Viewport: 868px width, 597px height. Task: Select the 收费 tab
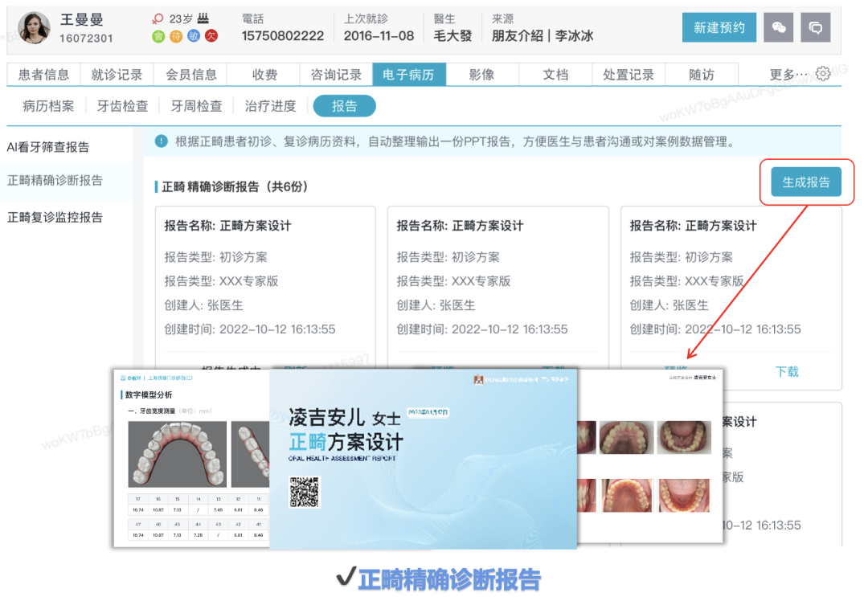click(264, 75)
